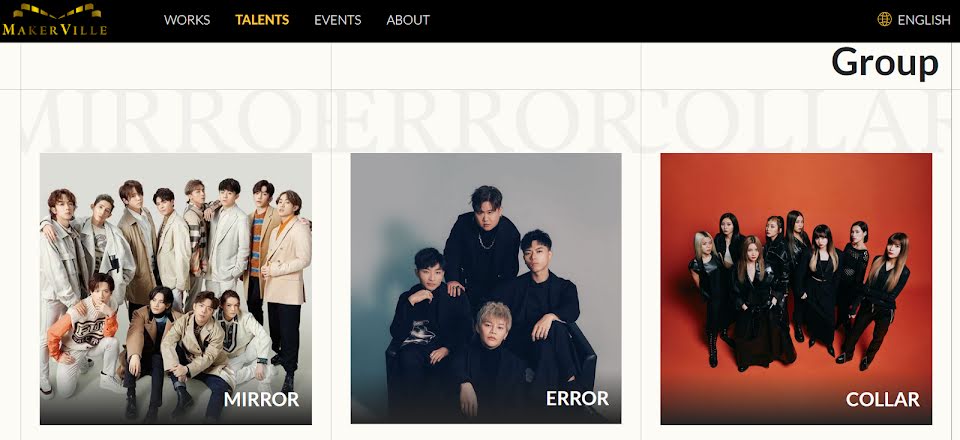Click the COLLAR caption label

[x=882, y=400]
